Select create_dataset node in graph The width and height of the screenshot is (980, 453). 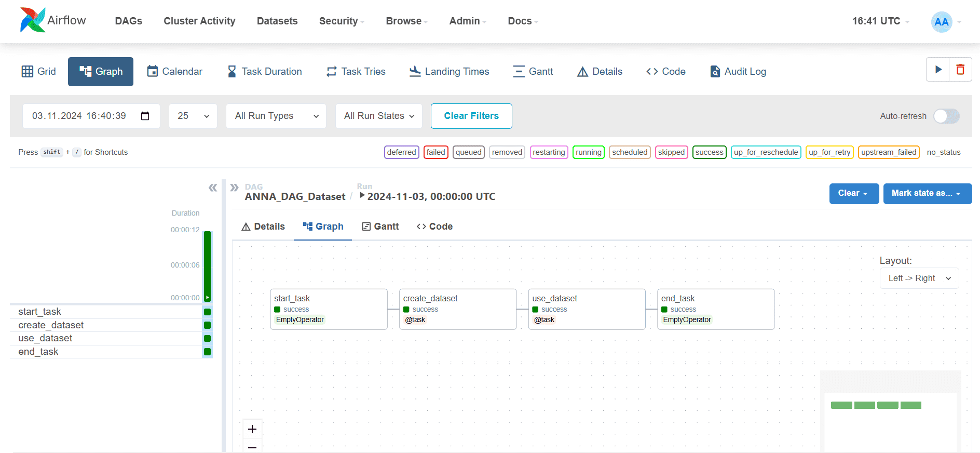point(458,309)
